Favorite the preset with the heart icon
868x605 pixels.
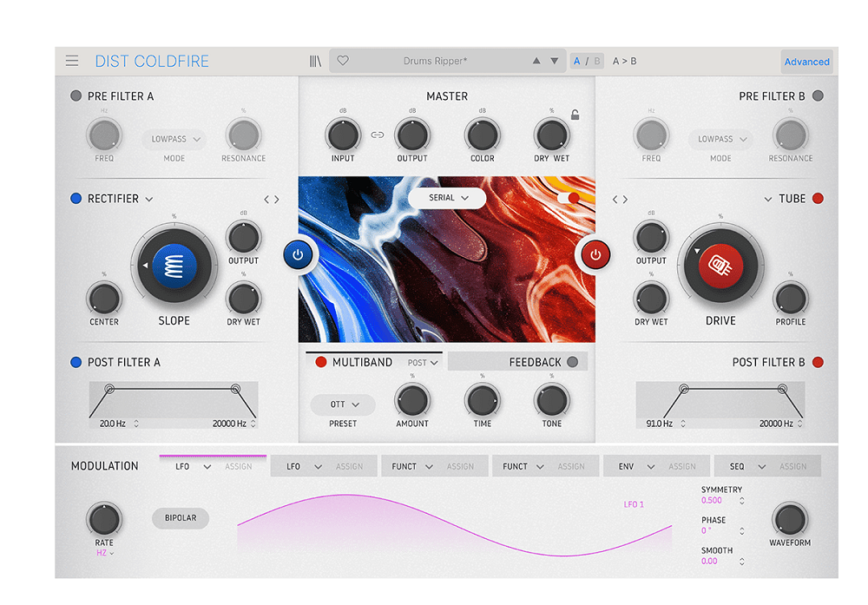tap(342, 61)
